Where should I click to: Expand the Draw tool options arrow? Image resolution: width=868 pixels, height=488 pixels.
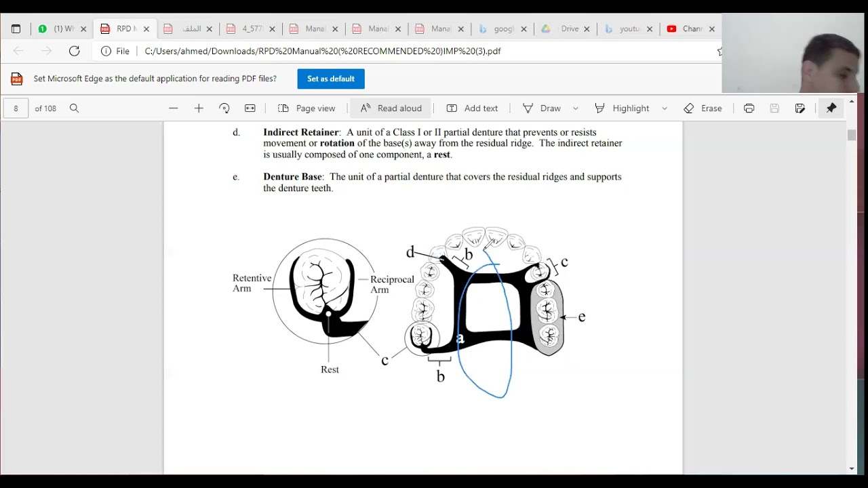coord(576,108)
